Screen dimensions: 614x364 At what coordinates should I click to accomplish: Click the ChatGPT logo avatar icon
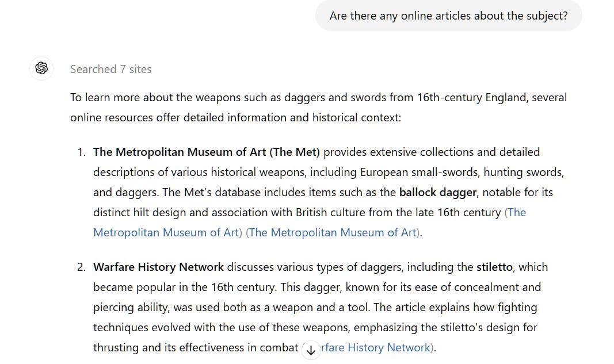click(41, 68)
